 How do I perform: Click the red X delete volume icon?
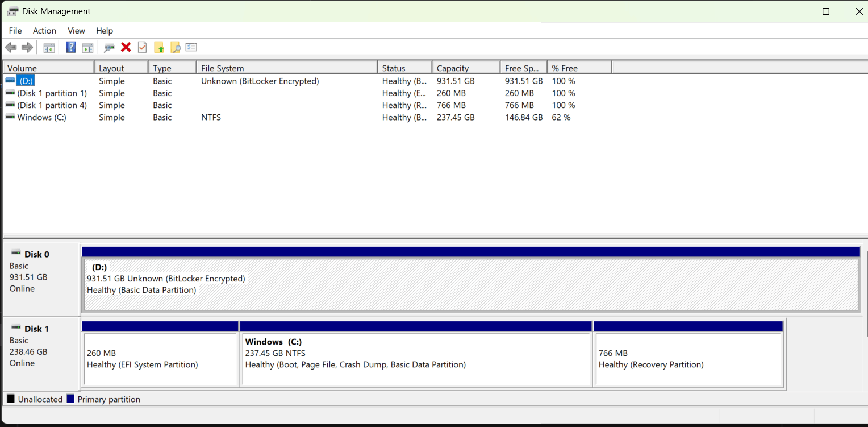(x=126, y=47)
